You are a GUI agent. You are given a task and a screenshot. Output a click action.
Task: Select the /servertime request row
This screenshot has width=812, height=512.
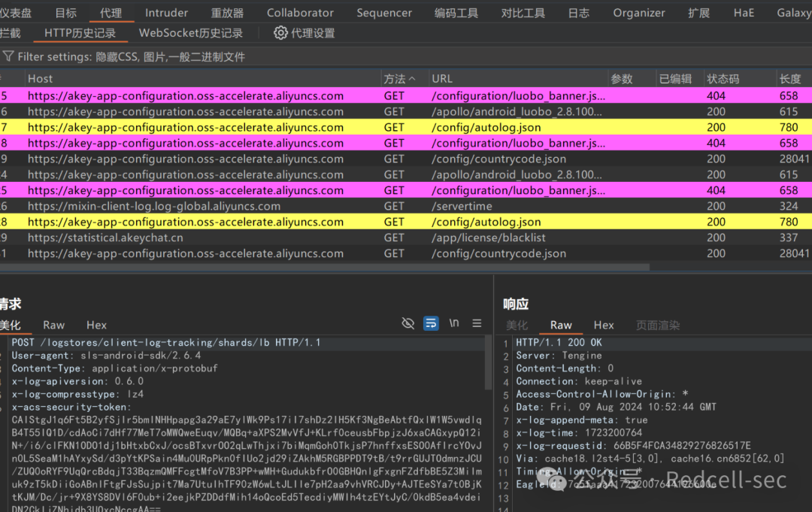[x=462, y=206]
